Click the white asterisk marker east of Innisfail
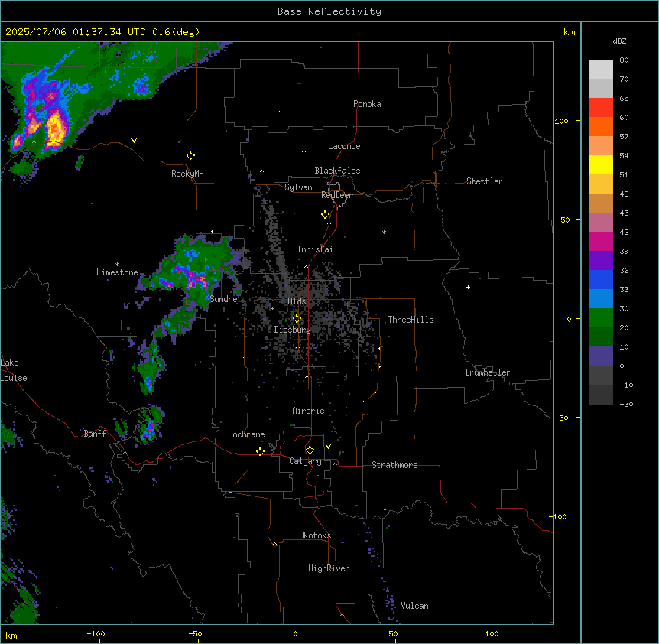659x644 pixels. coord(384,232)
